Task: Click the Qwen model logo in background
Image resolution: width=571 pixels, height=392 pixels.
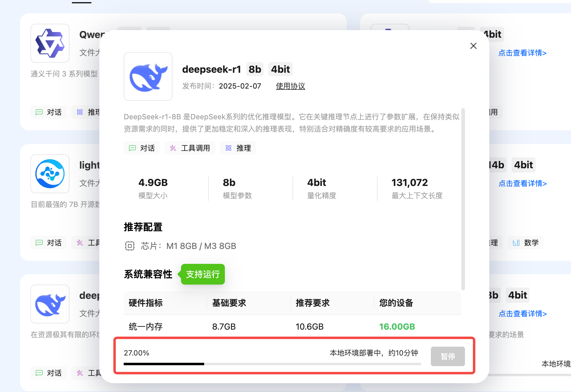Action: coord(50,43)
